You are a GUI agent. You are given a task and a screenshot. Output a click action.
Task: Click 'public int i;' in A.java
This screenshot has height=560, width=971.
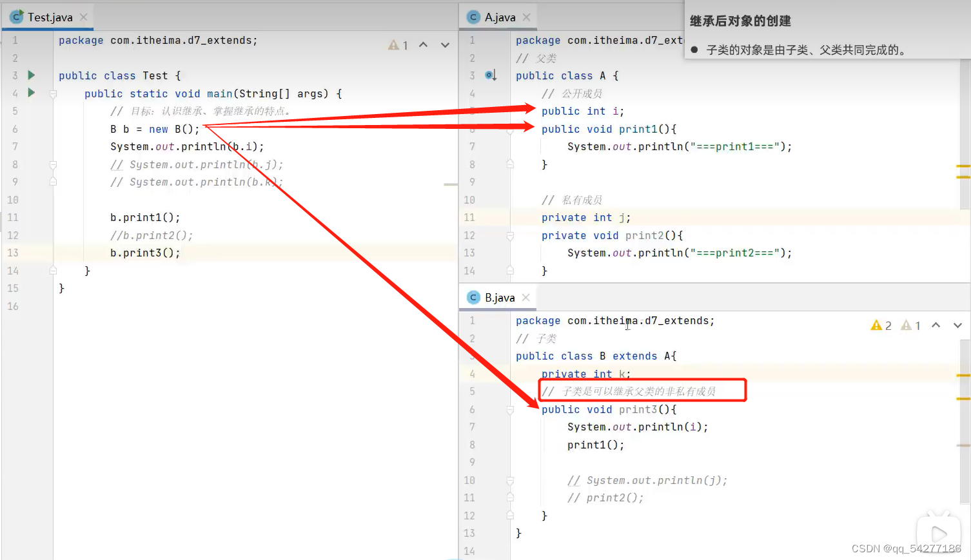(583, 111)
